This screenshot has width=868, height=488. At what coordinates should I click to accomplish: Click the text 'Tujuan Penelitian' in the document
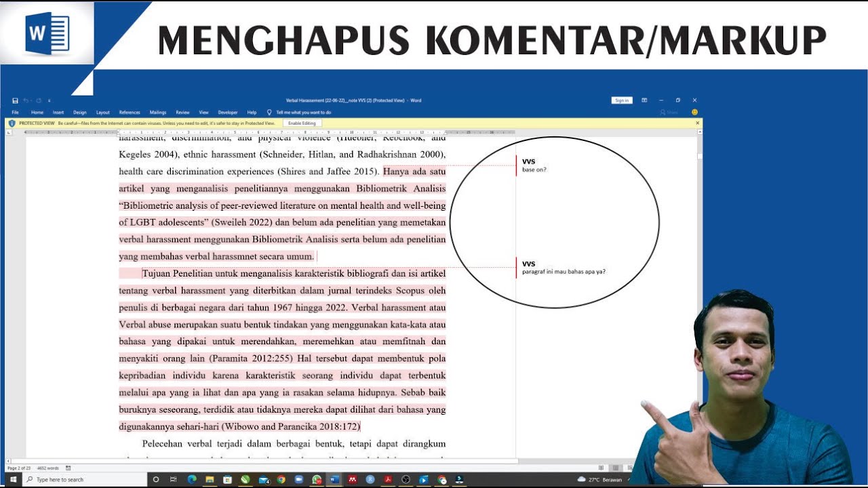176,274
